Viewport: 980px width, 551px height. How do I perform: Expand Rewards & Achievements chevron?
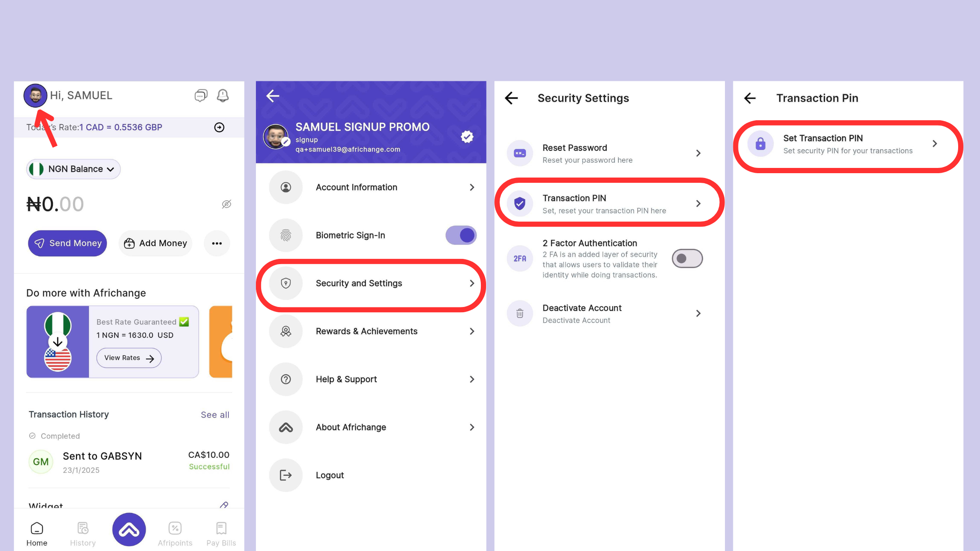coord(472,331)
